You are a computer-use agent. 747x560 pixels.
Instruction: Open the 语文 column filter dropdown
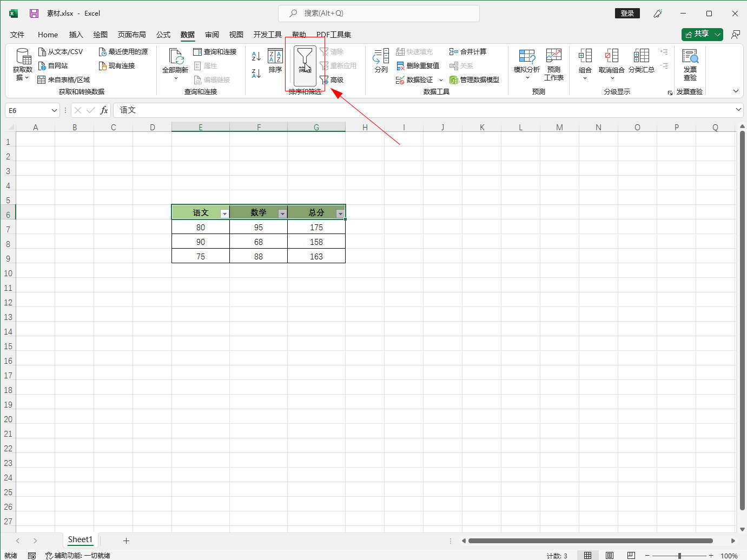click(x=224, y=214)
